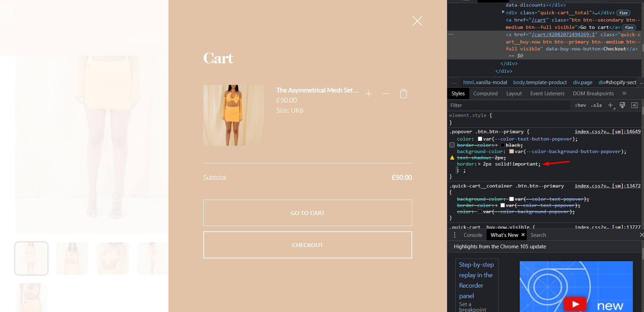Image resolution: width=644 pixels, height=312 pixels.
Task: Open the swatch of struck-through border-color var
Action: click(x=503, y=205)
